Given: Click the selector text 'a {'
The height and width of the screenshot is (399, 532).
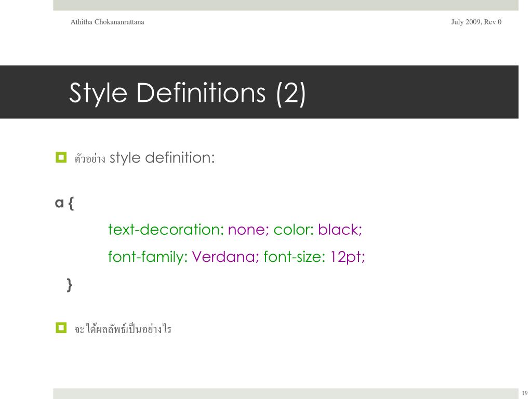Looking at the screenshot, I should click(x=64, y=203).
